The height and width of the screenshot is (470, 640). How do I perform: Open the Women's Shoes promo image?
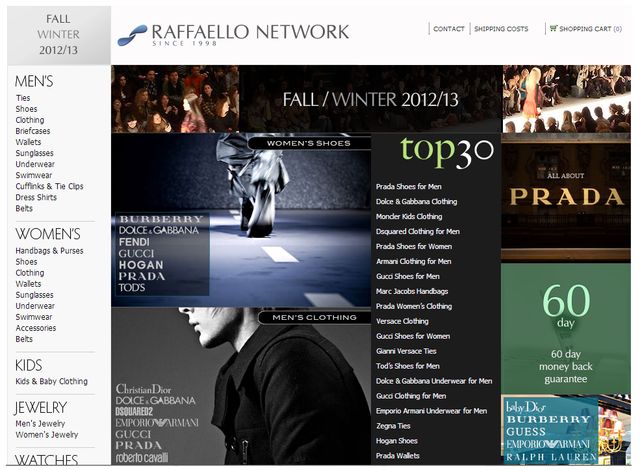click(241, 220)
